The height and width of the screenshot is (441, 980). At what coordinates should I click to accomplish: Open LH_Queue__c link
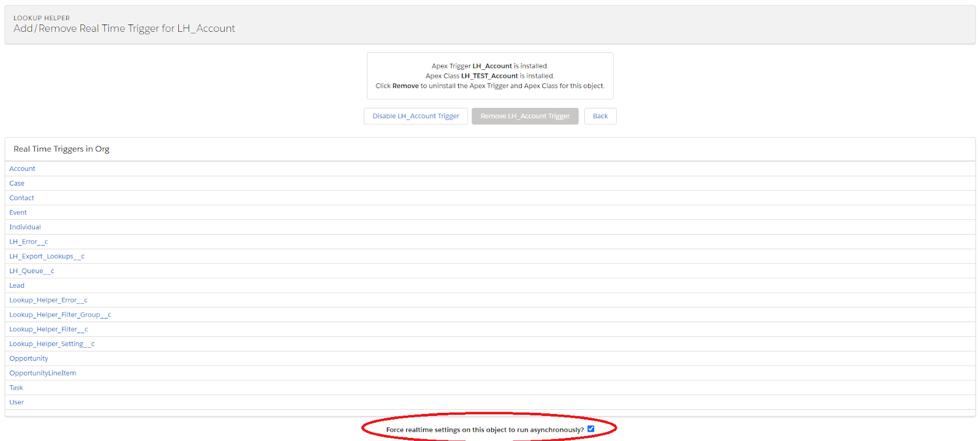[x=31, y=271]
